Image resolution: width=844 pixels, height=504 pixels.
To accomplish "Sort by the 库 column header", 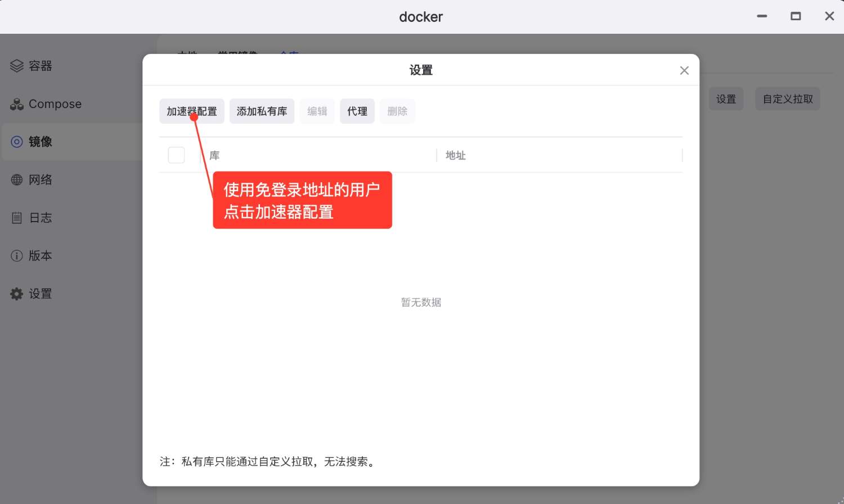I will pyautogui.click(x=214, y=155).
